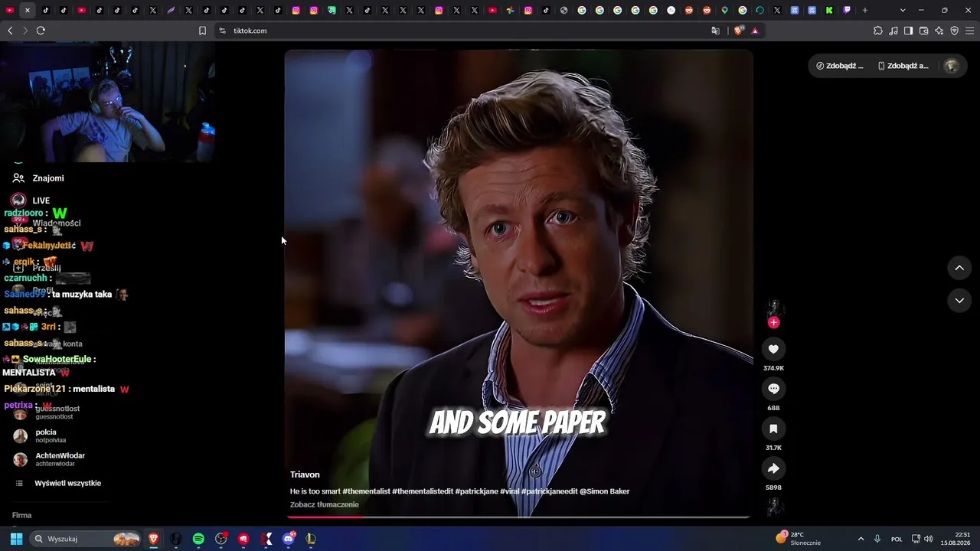The width and height of the screenshot is (980, 551).
Task: Click the #patrickjane hashtag
Action: pyautogui.click(x=476, y=491)
